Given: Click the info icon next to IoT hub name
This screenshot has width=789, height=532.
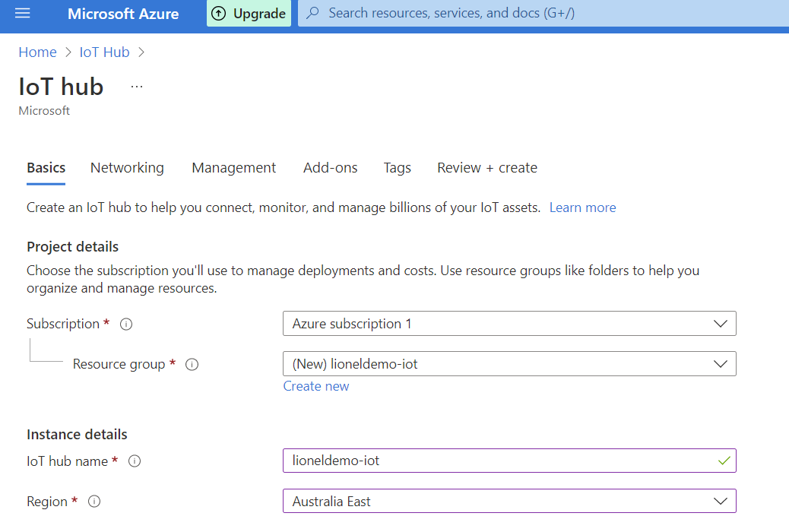Looking at the screenshot, I should (x=134, y=461).
